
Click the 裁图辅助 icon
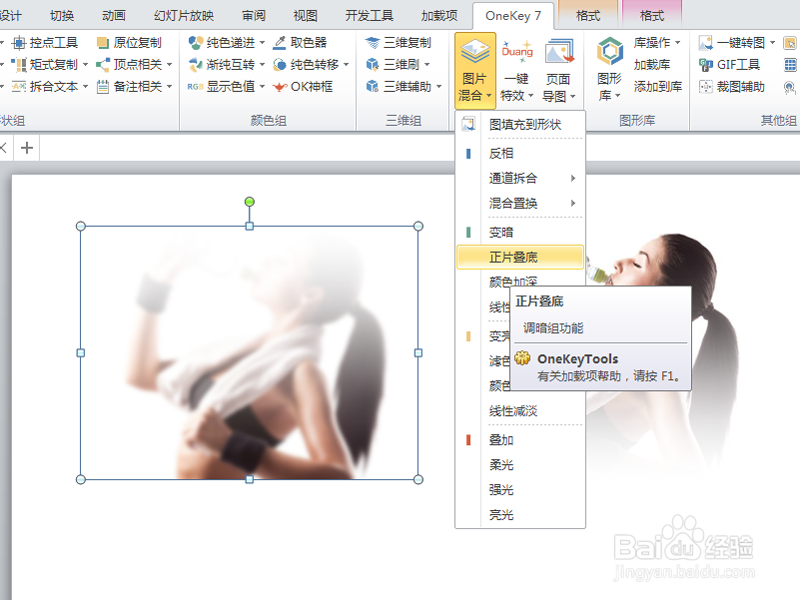[x=706, y=87]
